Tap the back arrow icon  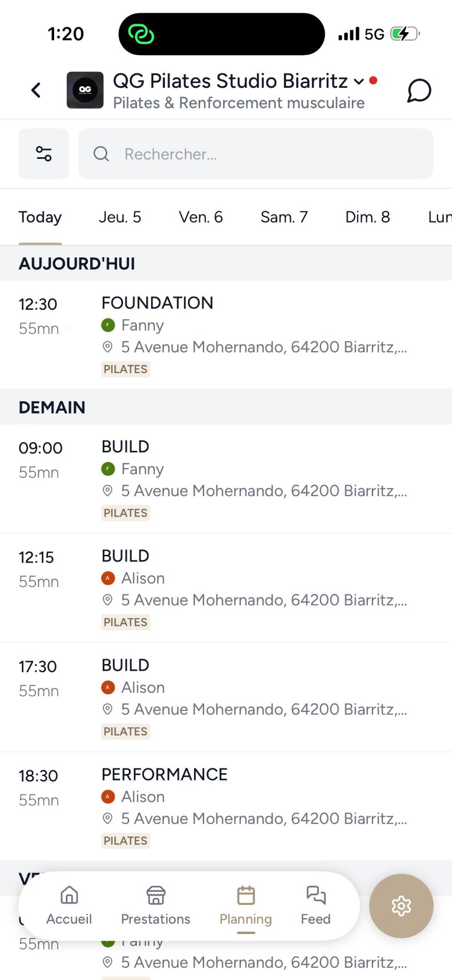[x=36, y=90]
